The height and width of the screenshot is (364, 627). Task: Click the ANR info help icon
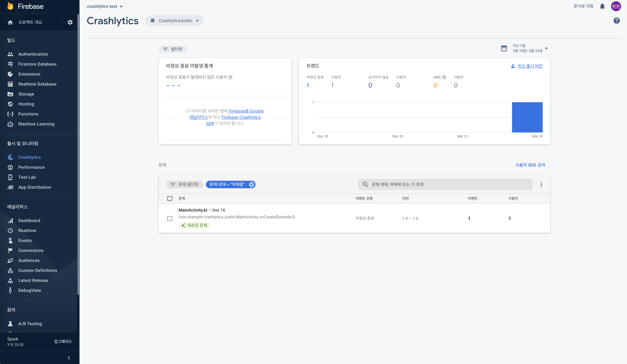pos(444,77)
